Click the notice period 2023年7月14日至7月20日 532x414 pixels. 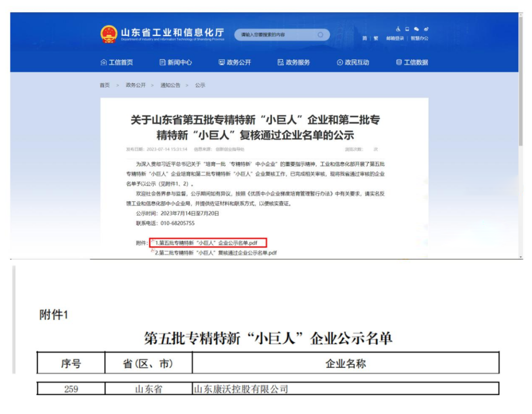190,213
